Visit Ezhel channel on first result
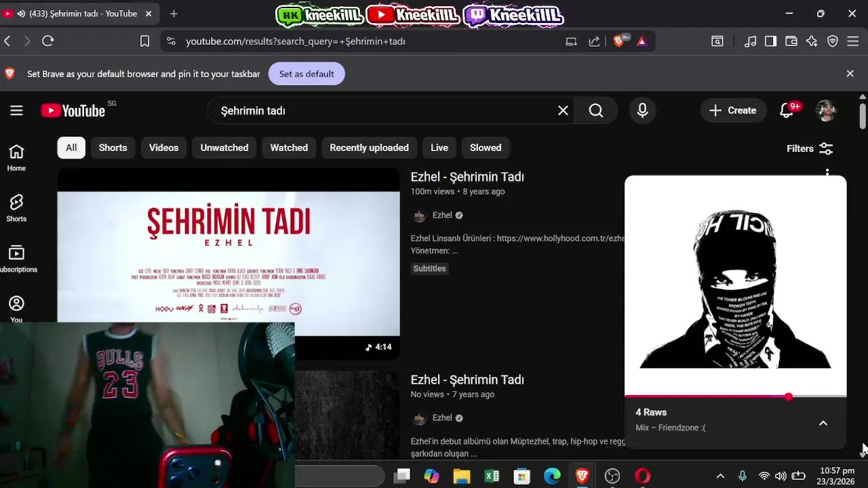The image size is (868, 488). point(442,215)
